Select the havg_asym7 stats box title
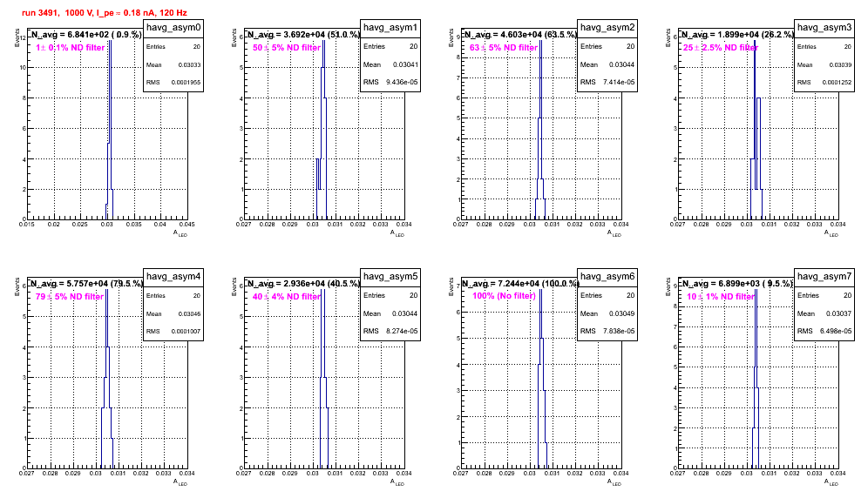 point(824,277)
